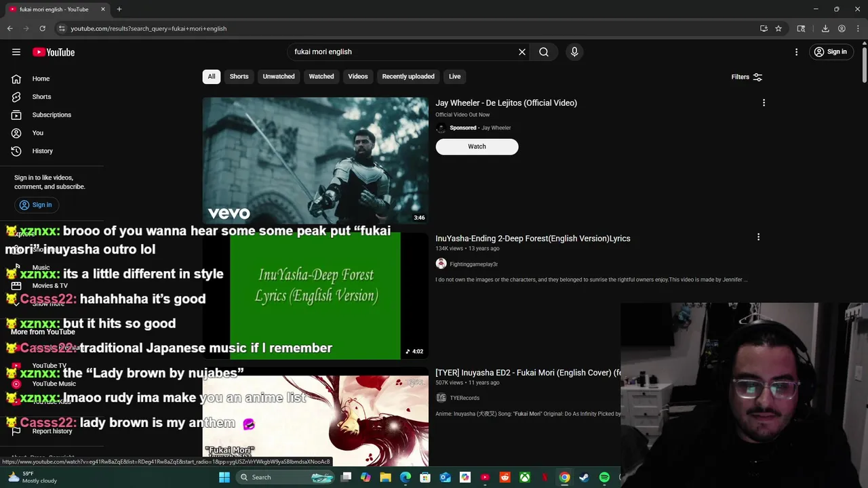Go to the YouTube logo home link
Viewport: 868px width, 488px height.
54,52
